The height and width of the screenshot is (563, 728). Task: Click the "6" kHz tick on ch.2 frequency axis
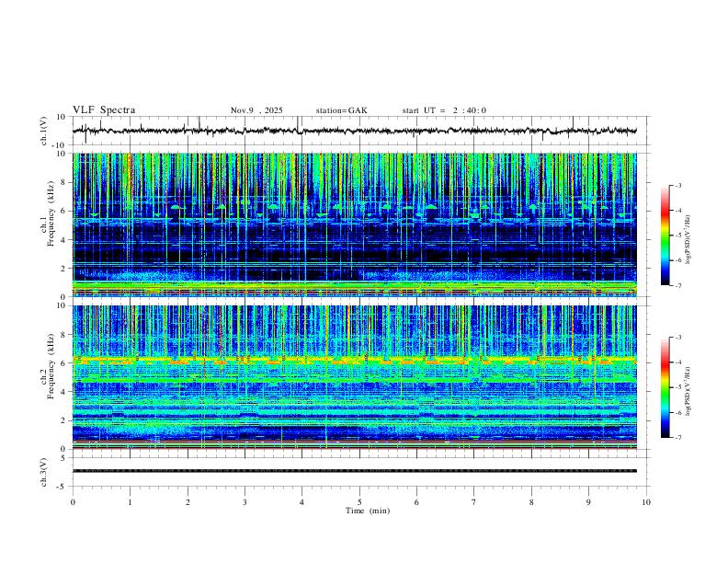64,363
